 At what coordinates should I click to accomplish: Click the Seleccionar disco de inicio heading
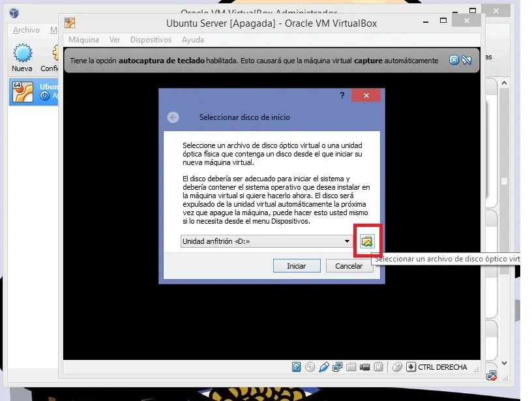click(x=244, y=117)
